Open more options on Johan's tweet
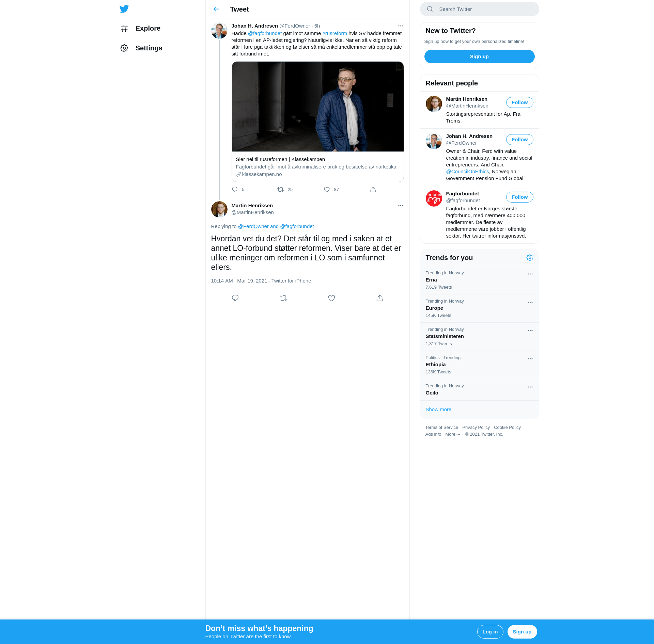 401,26
